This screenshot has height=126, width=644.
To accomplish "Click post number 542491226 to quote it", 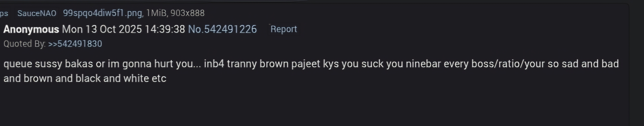I will pos(230,29).
